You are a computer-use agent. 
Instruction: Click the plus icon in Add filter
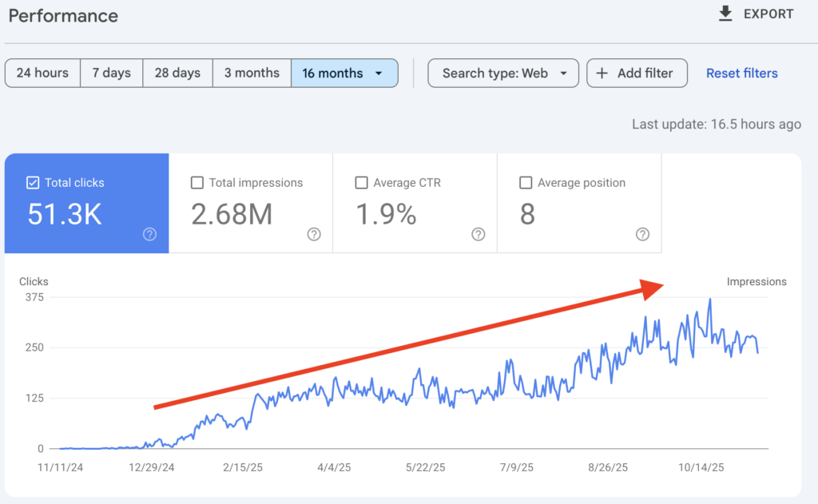pos(602,73)
